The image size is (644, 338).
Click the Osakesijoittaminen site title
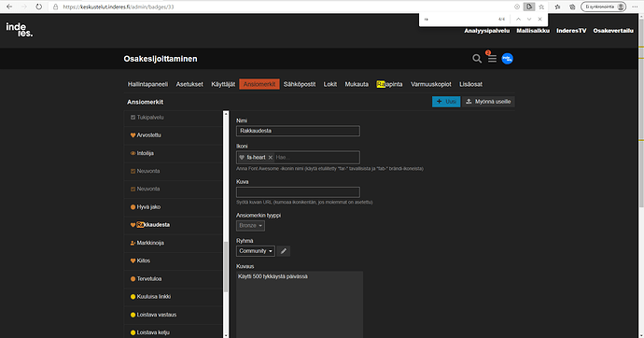161,59
